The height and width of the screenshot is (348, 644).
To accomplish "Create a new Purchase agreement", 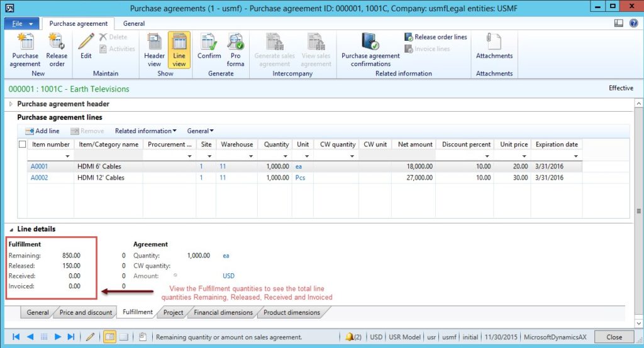I will (25, 50).
